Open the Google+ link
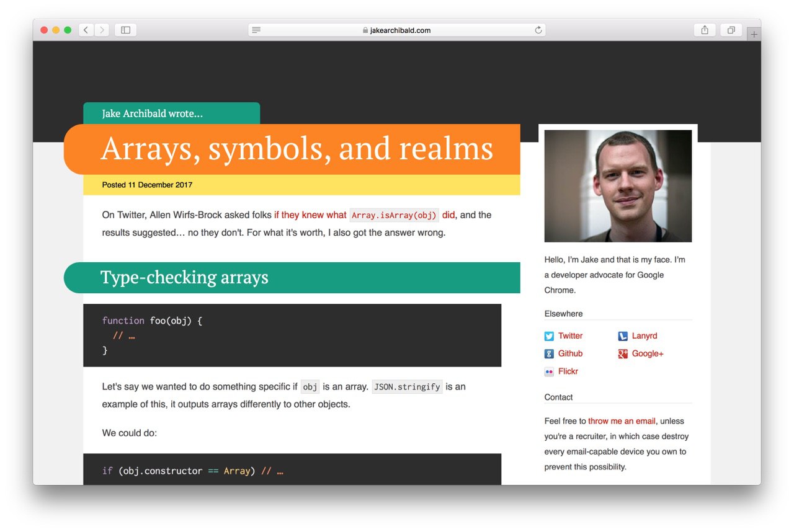794x532 pixels. (x=648, y=353)
